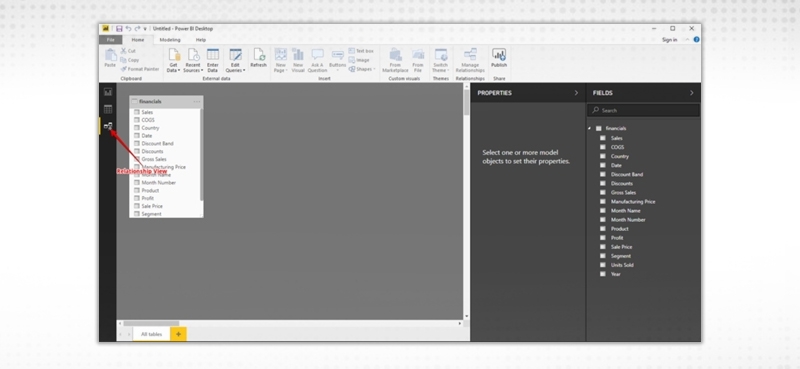Click the Cut command
The image size is (800, 369).
click(x=129, y=51)
